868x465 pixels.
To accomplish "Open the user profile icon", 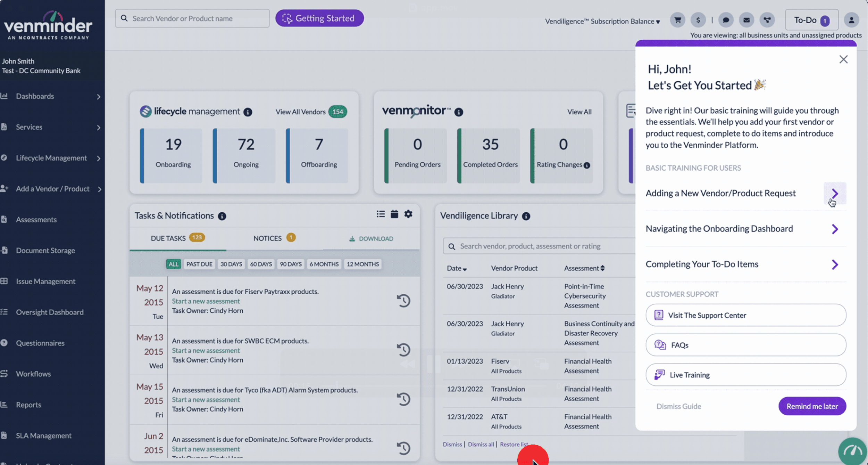I will [851, 20].
